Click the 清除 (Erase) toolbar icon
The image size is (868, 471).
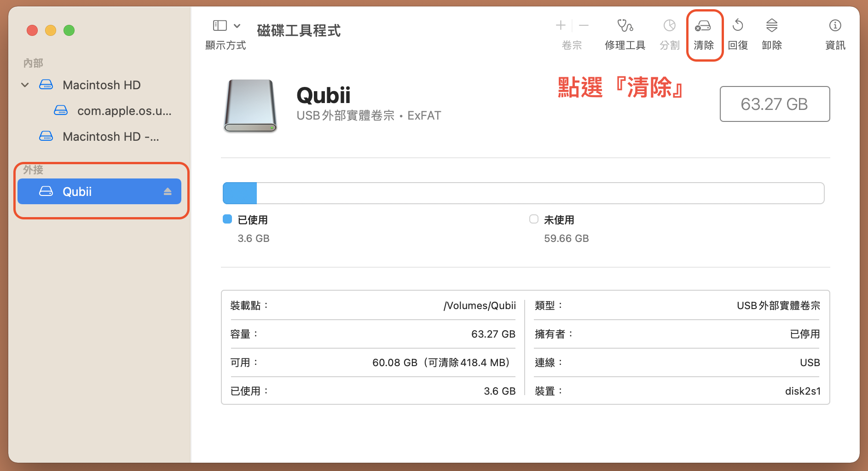point(703,26)
